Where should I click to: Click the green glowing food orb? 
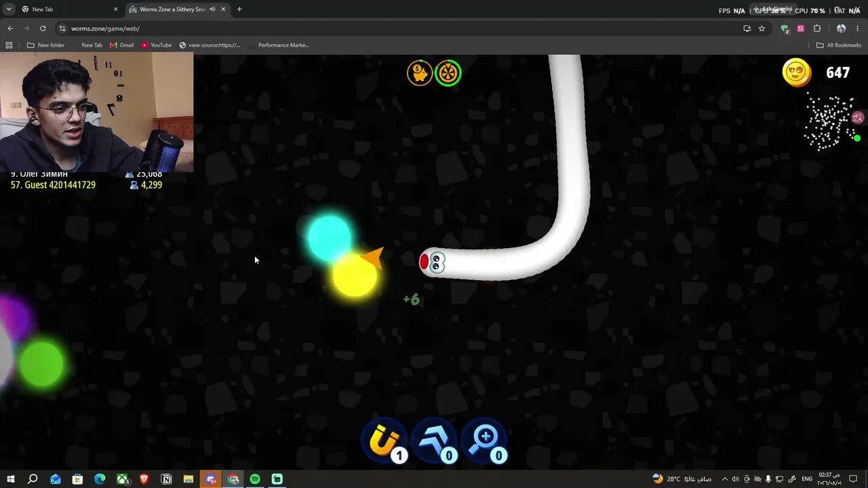tap(42, 364)
